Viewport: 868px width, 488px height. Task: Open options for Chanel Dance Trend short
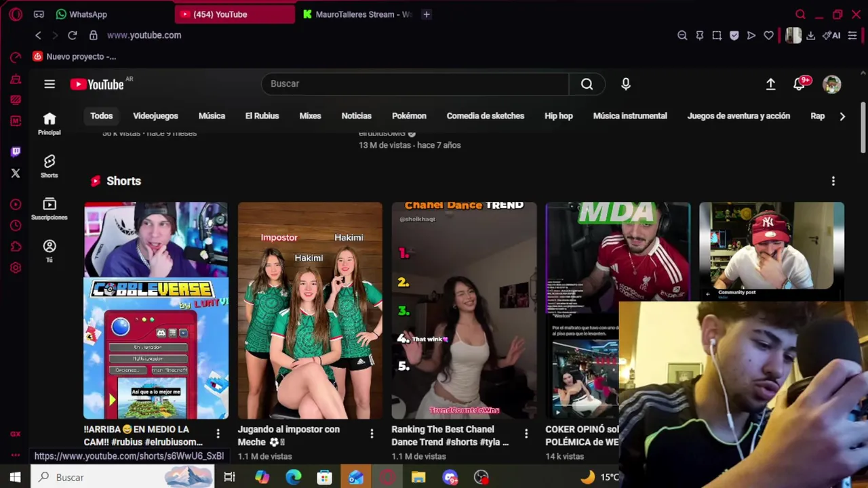pyautogui.click(x=526, y=433)
